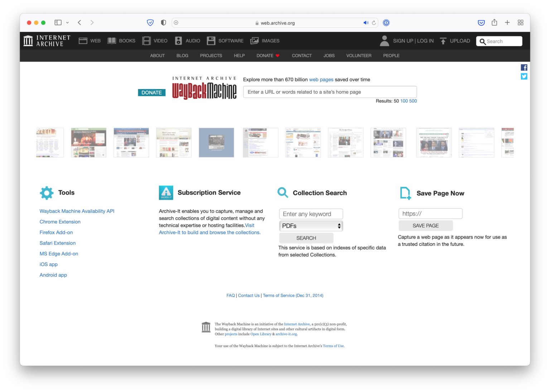
Task: Open the PROJECTS menu item
Action: (211, 55)
